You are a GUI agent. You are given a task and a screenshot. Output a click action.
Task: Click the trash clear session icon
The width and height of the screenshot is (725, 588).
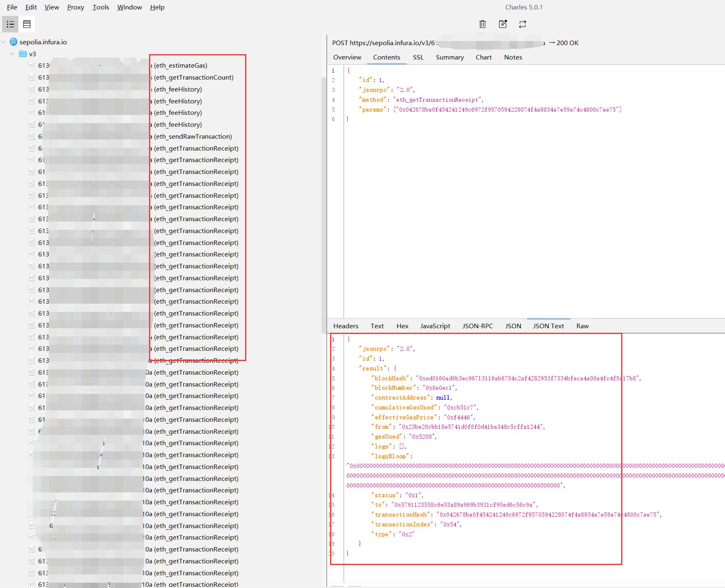point(482,24)
